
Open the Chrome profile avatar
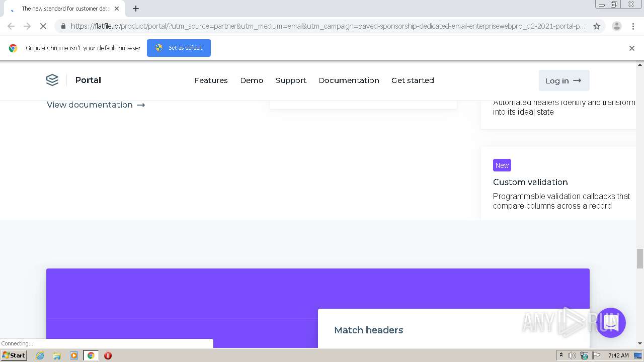(x=616, y=26)
